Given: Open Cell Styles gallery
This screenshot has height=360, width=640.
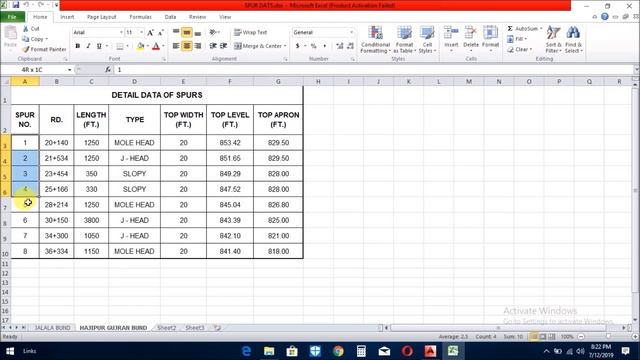Looking at the screenshot, I should coord(427,40).
